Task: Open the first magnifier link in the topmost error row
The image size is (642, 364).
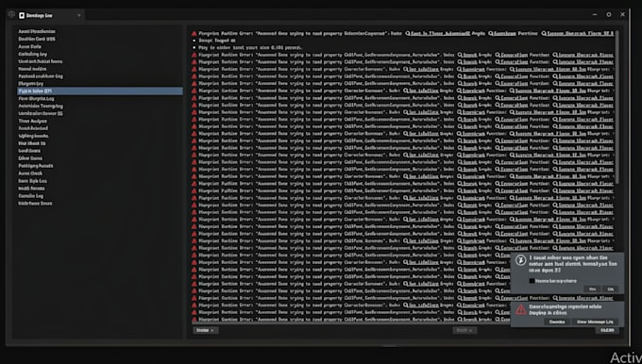Action: tap(438, 34)
